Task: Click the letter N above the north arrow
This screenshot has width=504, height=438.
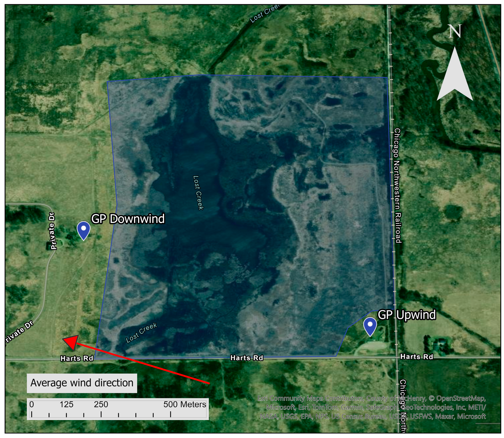Action: [455, 31]
